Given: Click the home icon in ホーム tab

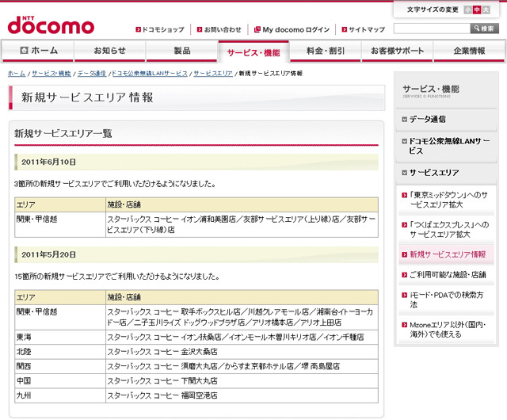Looking at the screenshot, I should pyautogui.click(x=24, y=50).
